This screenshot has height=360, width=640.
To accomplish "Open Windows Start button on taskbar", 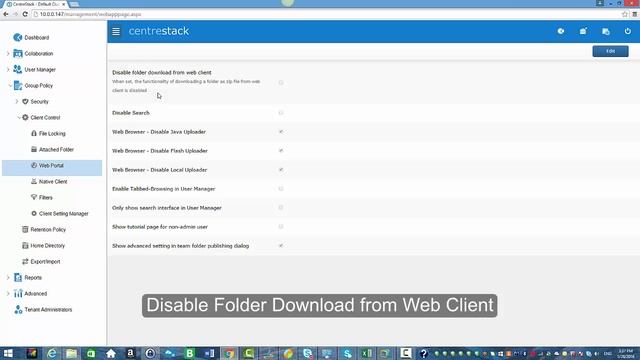I will click(8, 353).
